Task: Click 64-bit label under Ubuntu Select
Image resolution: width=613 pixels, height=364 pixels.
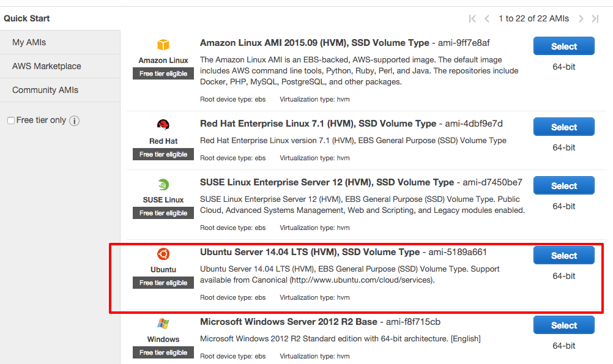Action: point(563,276)
